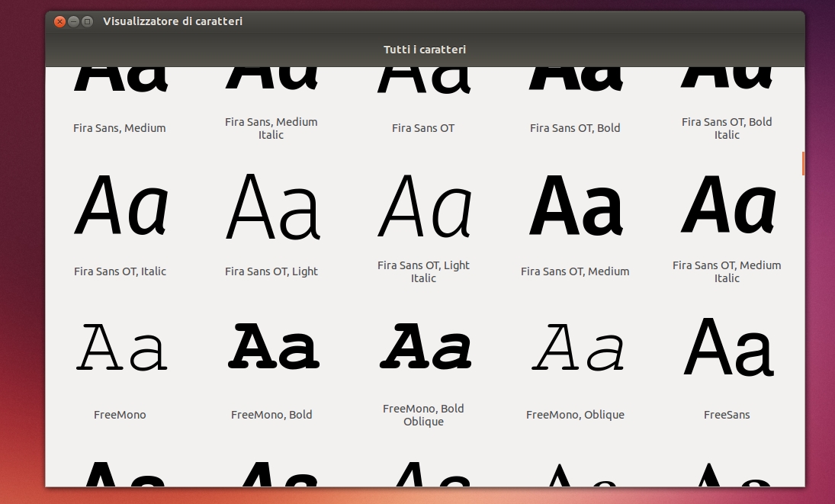Screen dimensions: 835x504
Task: Select the Fira Sans OT, Medium Italic sample
Action: (728, 205)
